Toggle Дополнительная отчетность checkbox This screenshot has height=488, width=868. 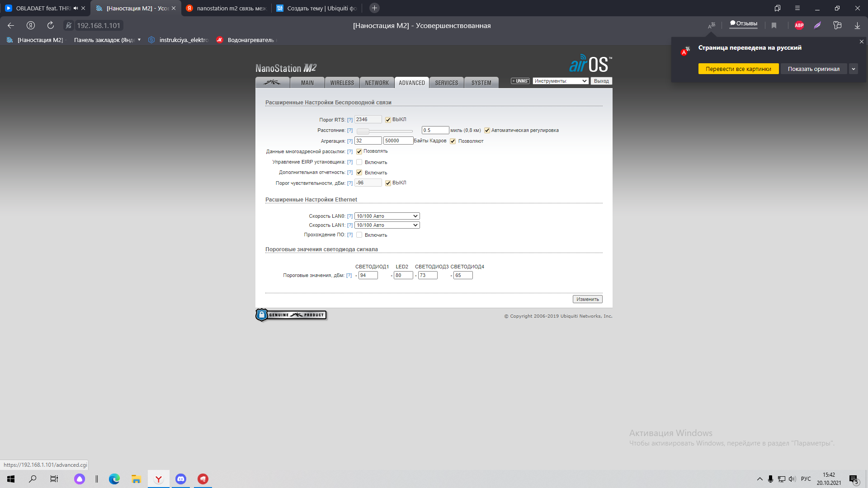(359, 172)
